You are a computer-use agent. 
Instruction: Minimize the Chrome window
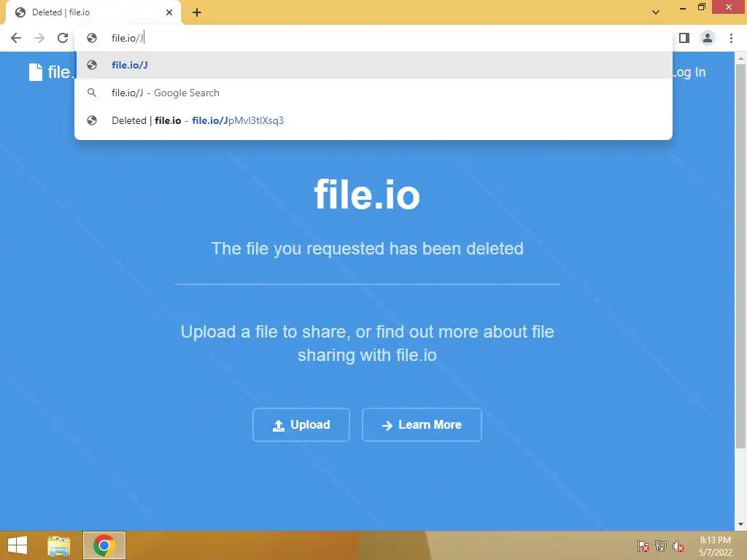(682, 8)
